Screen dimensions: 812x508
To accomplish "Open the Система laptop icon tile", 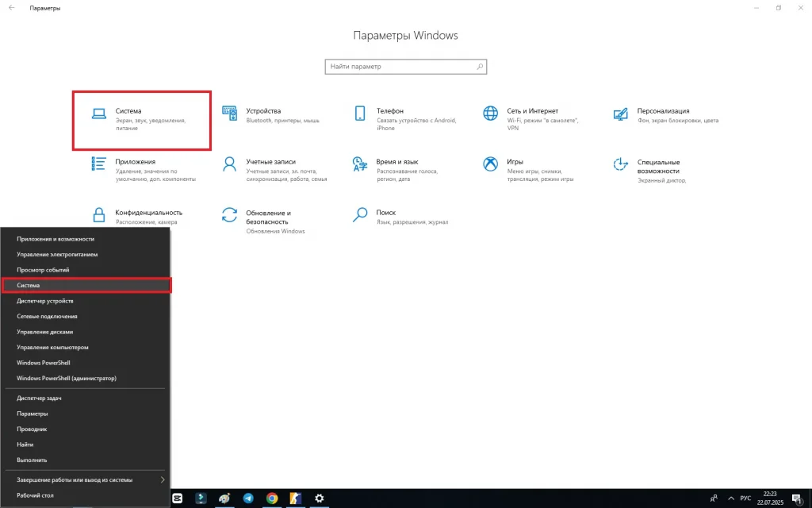I will coord(99,114).
